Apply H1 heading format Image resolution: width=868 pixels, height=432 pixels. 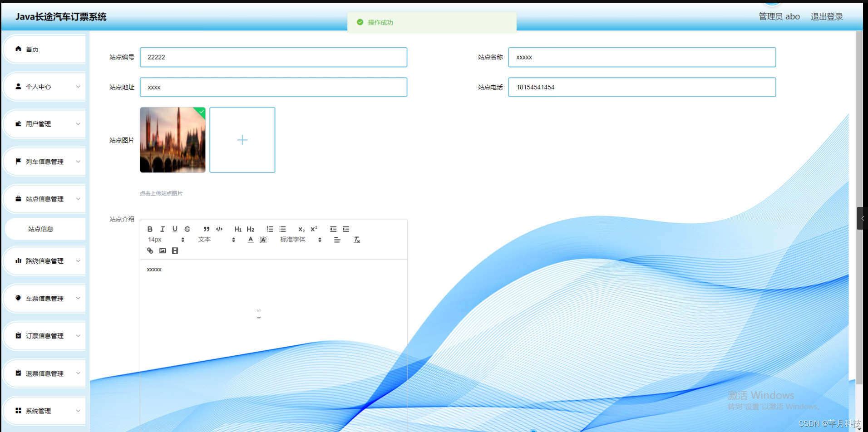[238, 229]
